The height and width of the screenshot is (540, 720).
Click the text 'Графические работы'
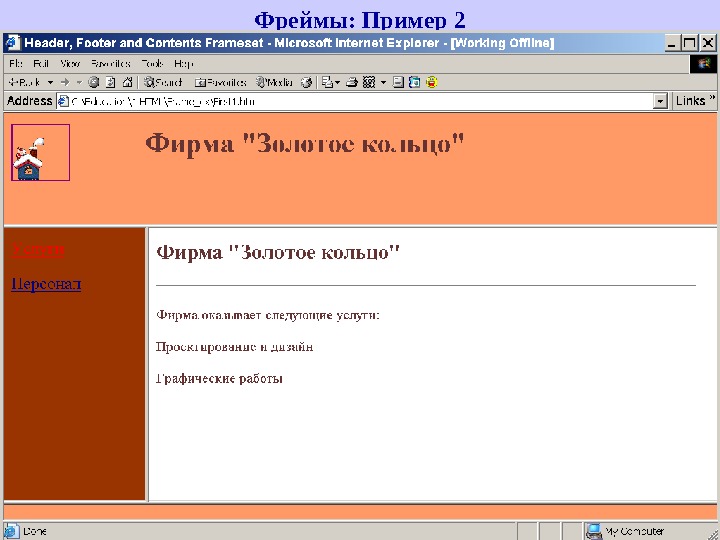tap(219, 379)
